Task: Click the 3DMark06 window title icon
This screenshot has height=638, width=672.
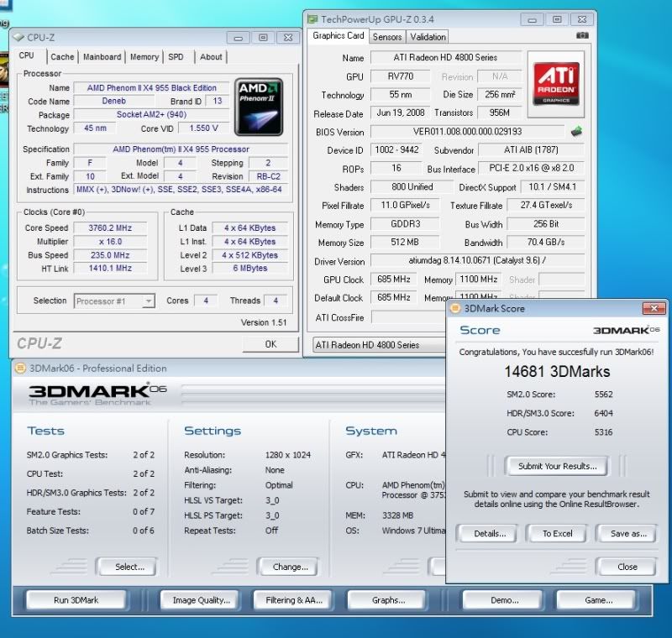Action: click(19, 369)
